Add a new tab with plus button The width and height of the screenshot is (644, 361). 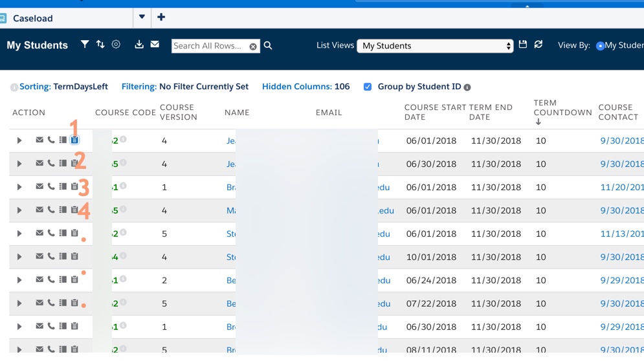coord(161,17)
